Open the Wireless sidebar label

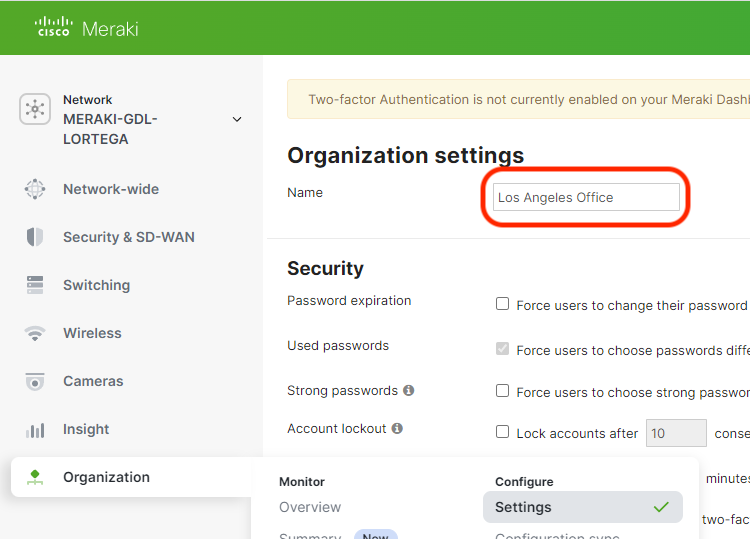coord(92,333)
